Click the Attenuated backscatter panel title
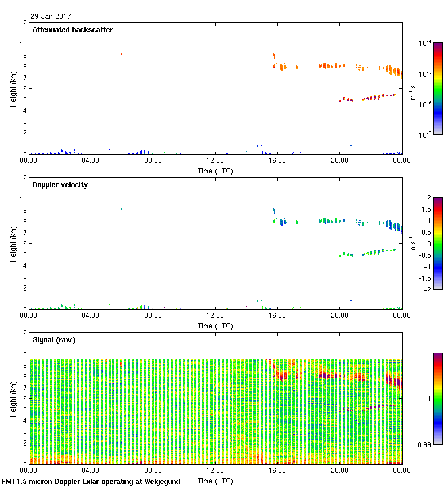The width and height of the screenshot is (448, 488). pos(72,30)
